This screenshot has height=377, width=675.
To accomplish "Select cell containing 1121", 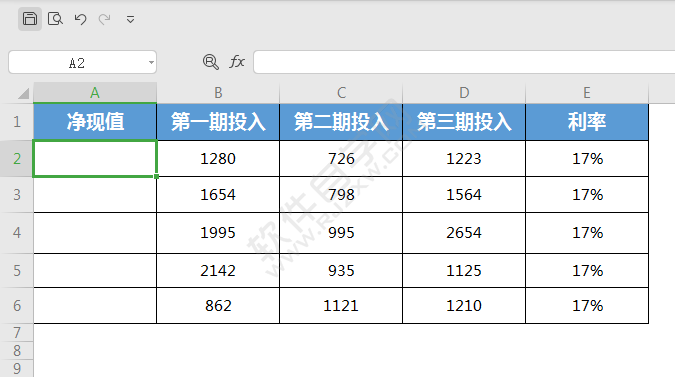I will 341,306.
